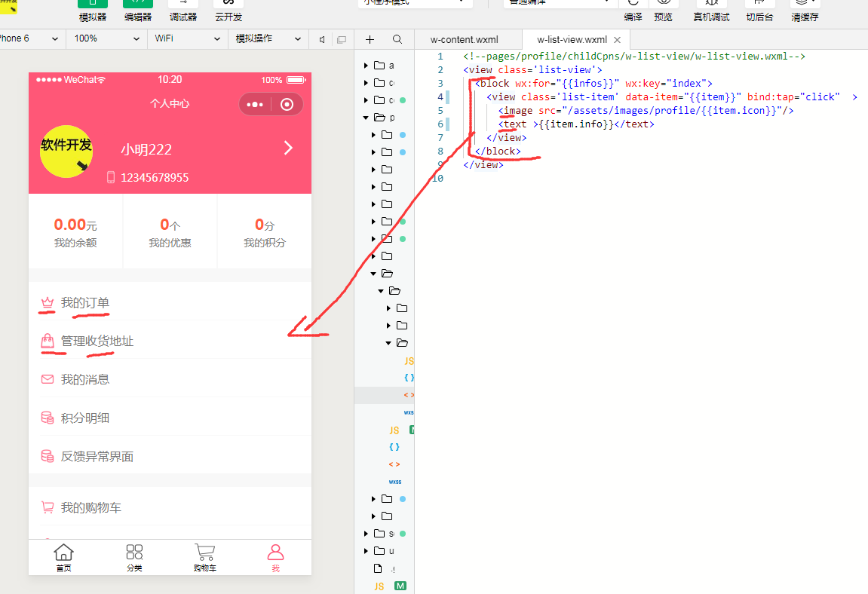Click the phone number 12345678955
The height and width of the screenshot is (594, 868).
coord(155,178)
